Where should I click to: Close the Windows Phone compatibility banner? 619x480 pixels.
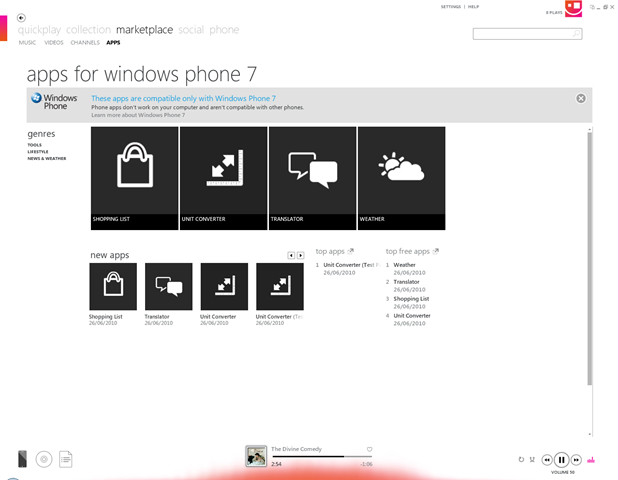[581, 98]
